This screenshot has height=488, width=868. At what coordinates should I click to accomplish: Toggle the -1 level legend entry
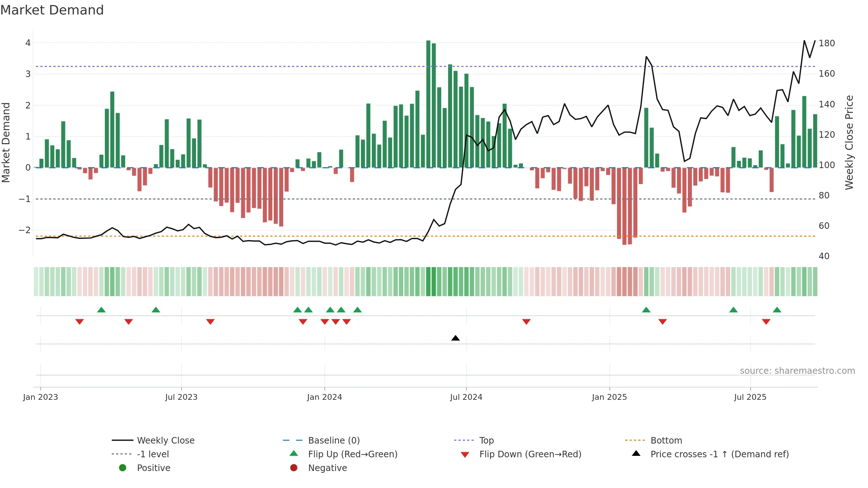click(x=140, y=454)
